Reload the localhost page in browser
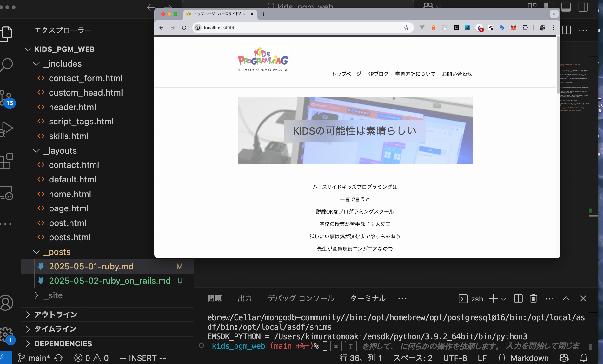This screenshot has height=364, width=603. [x=184, y=28]
